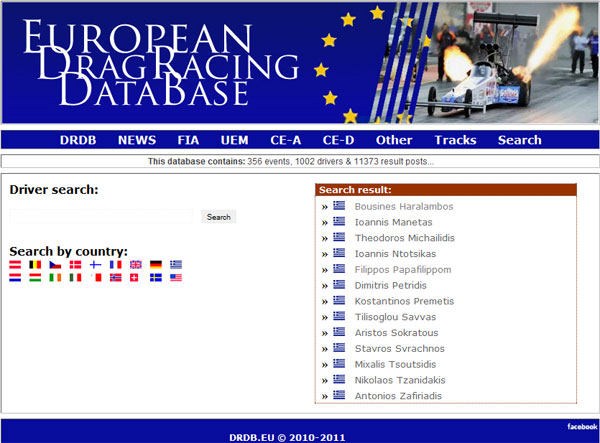View Mixalis Tsoutsidis driver page
The width and height of the screenshot is (600, 443).
tap(395, 364)
